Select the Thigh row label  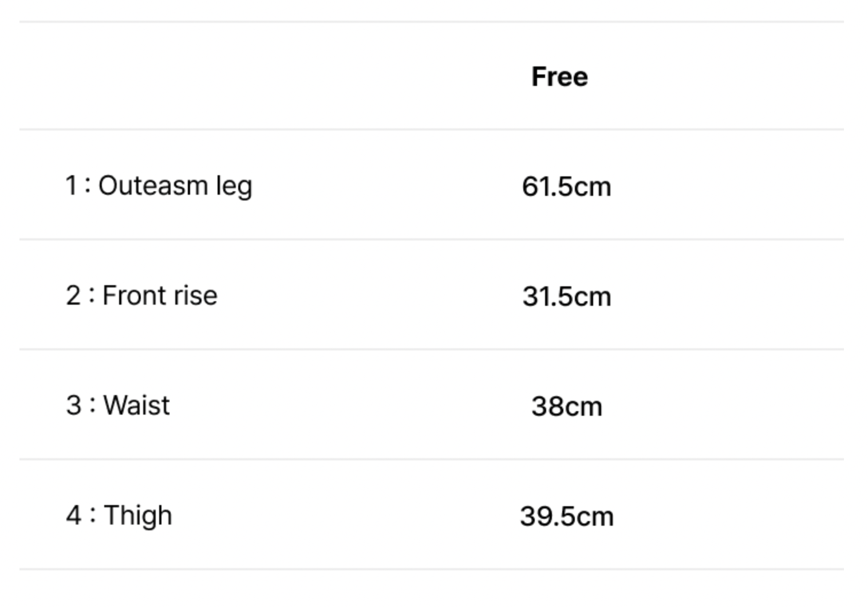coord(119,515)
